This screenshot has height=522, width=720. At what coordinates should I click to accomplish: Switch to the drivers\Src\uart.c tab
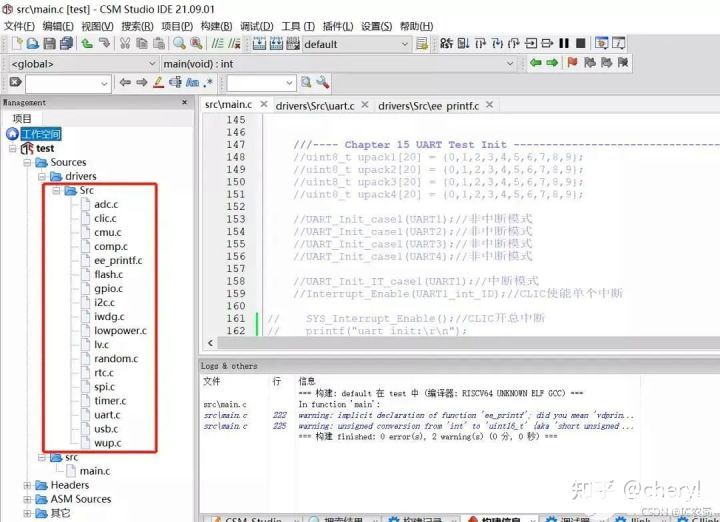(x=315, y=106)
